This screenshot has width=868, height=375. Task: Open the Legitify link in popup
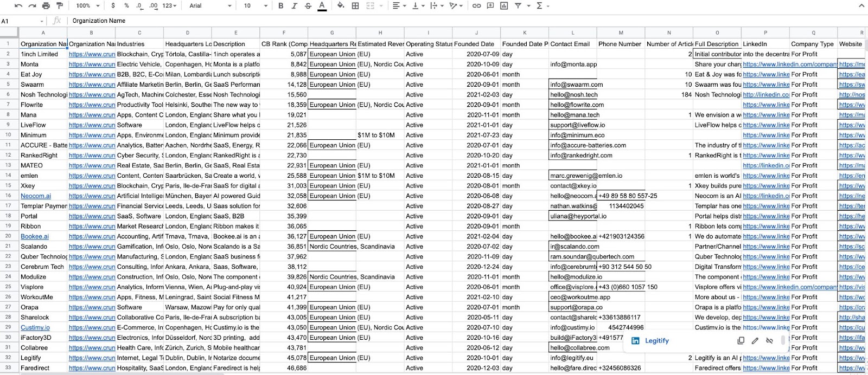coord(657,341)
